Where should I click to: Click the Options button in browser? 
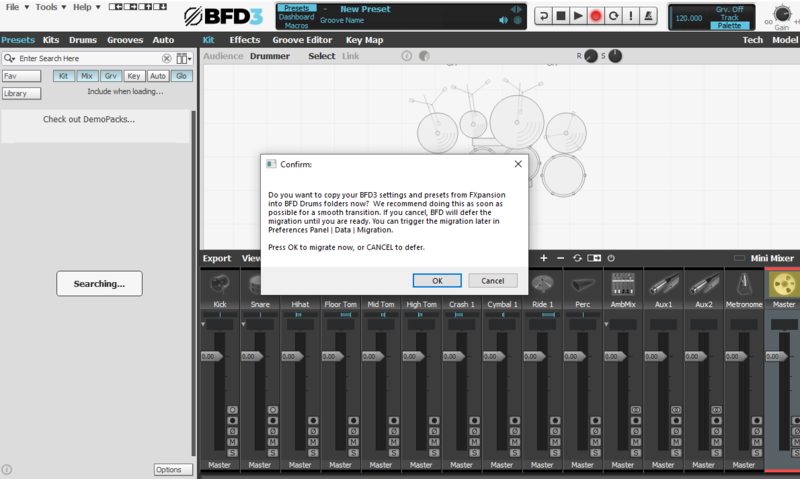pos(173,469)
